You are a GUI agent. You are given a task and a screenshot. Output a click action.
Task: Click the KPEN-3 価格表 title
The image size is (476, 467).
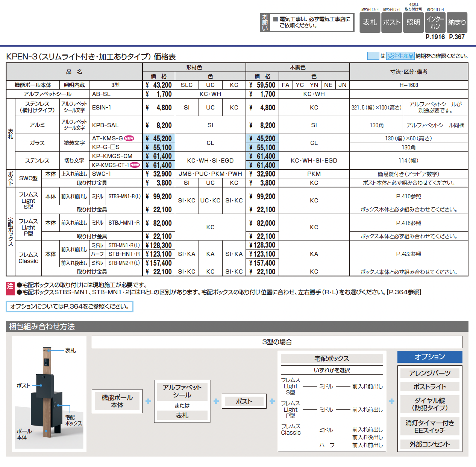[x=91, y=57]
